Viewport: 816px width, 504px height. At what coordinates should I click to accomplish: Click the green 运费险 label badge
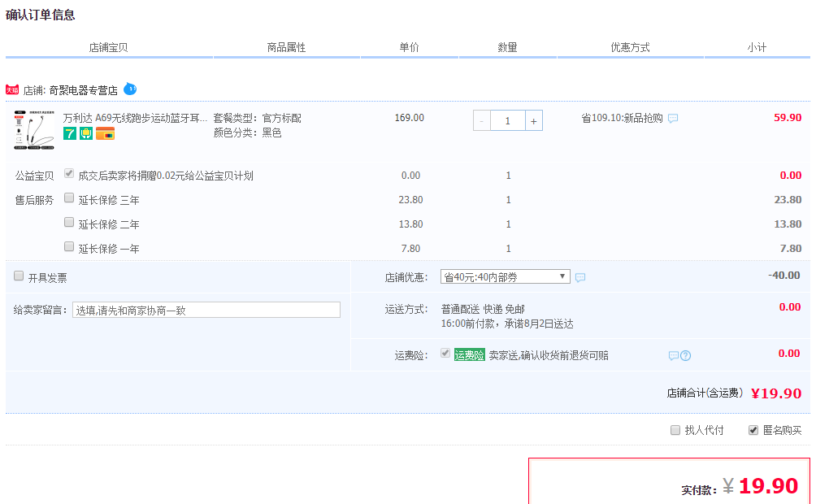click(x=470, y=355)
